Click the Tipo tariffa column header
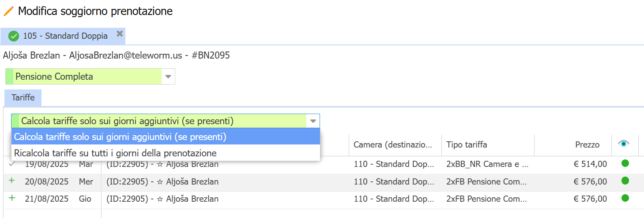This screenshot has height=218, width=644. (x=467, y=144)
